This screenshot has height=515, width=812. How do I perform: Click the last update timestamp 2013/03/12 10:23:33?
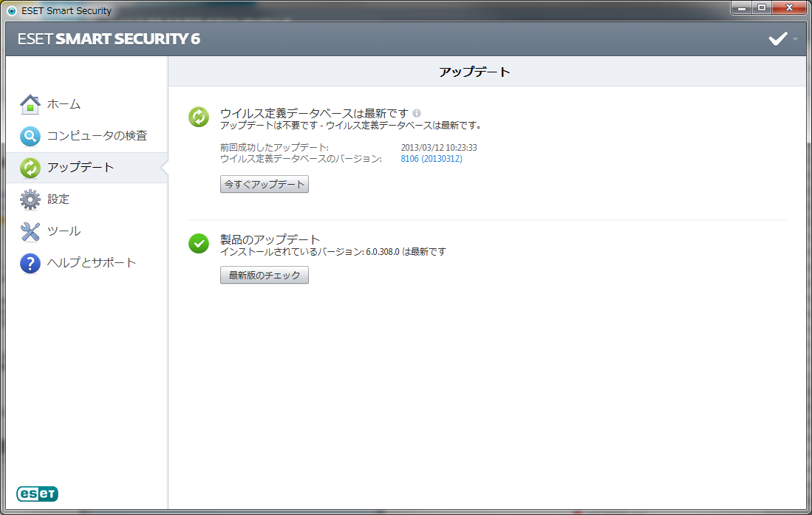pyautogui.click(x=439, y=148)
